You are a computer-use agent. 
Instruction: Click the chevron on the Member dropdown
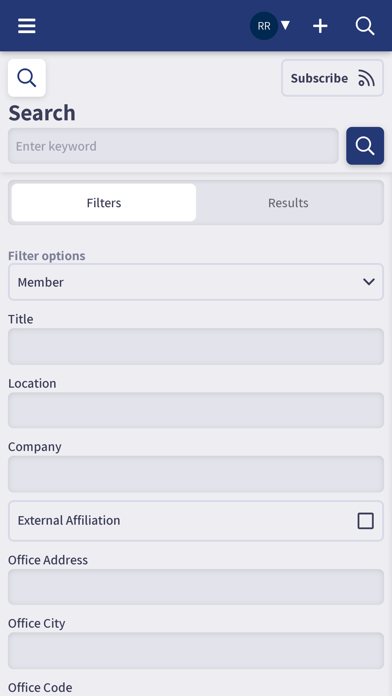pyautogui.click(x=368, y=282)
